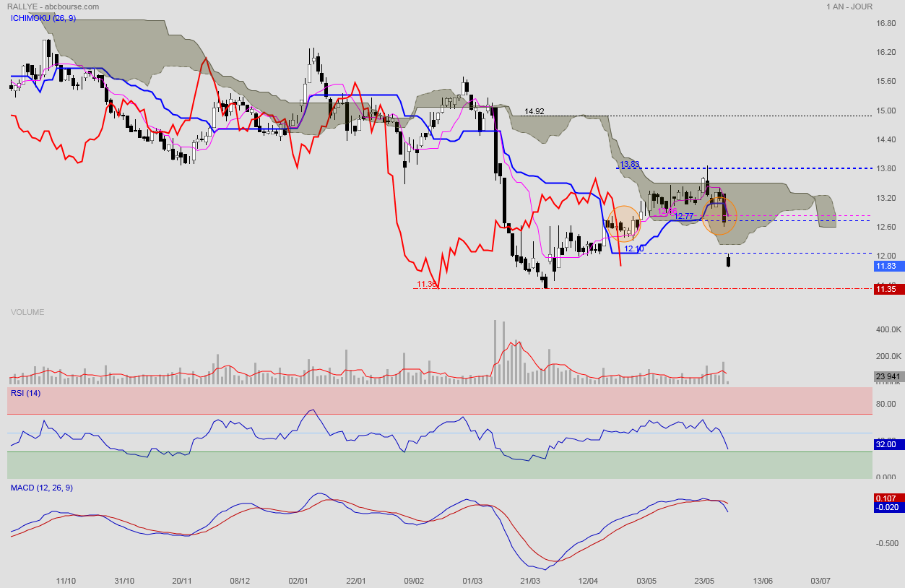Click the 23/05 date axis label
Viewport: 905px width, 588px height.
pos(704,581)
